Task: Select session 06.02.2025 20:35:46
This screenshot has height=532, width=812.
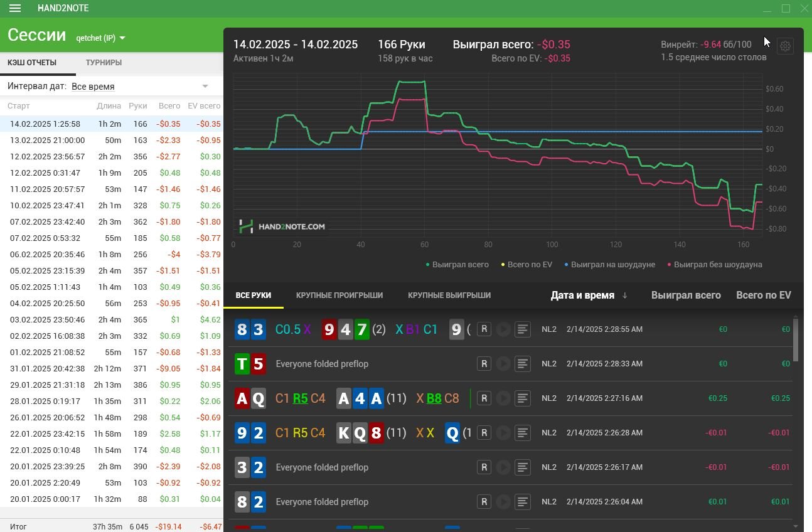Action: click(x=112, y=255)
